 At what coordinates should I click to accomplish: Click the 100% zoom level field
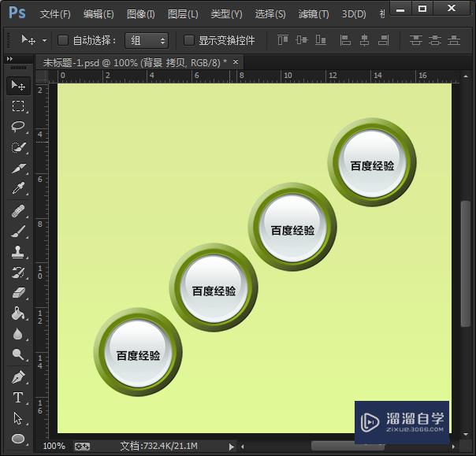[x=54, y=447]
